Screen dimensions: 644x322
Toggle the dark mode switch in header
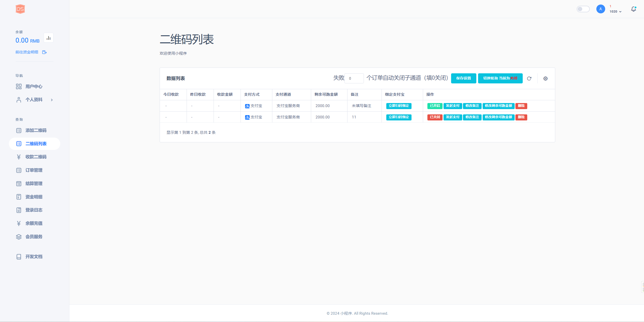pyautogui.click(x=583, y=9)
